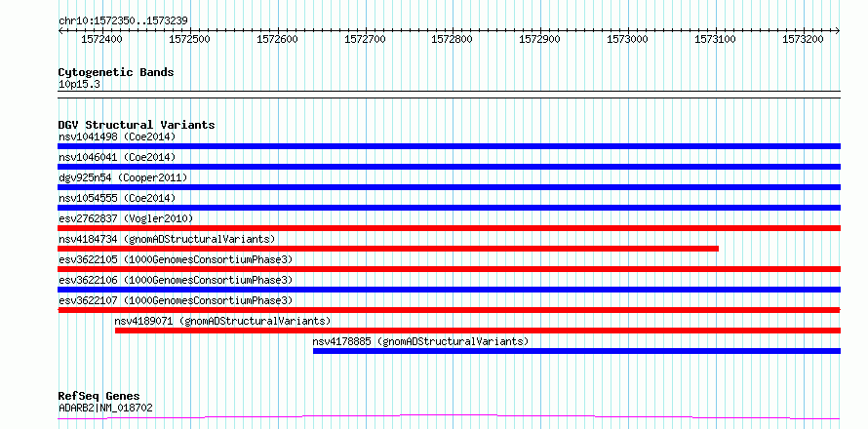Click ruler position 1572900

[x=539, y=39]
